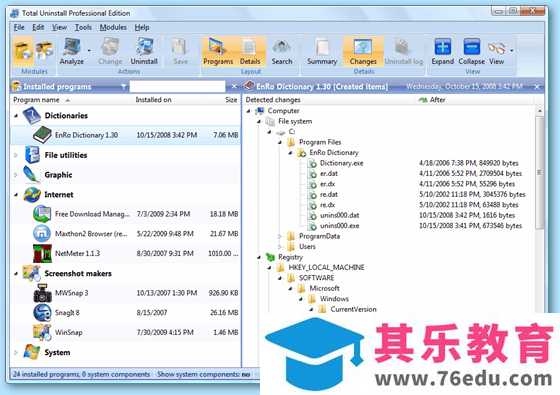Expand the ProgramData folder node
Image resolution: width=560 pixels, height=395 pixels.
pos(280,236)
